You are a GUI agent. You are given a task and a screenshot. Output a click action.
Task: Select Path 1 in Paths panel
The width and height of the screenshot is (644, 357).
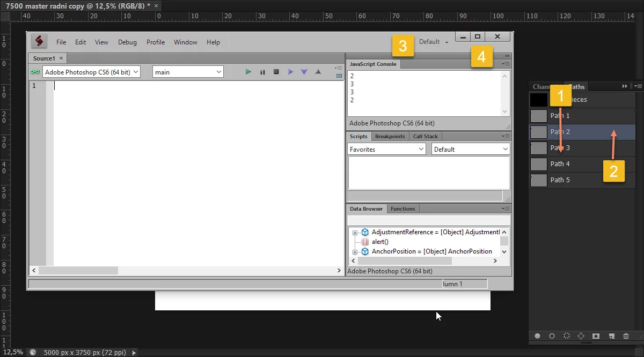pyautogui.click(x=582, y=116)
